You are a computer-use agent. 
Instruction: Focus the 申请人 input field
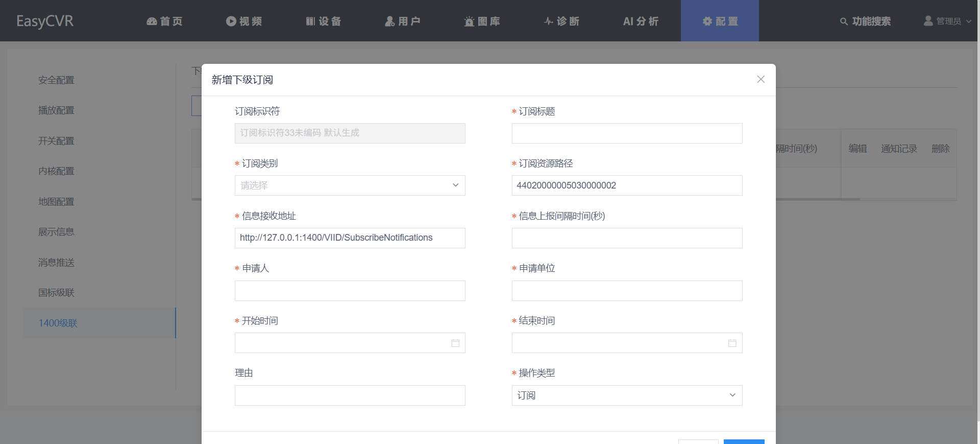click(x=350, y=291)
